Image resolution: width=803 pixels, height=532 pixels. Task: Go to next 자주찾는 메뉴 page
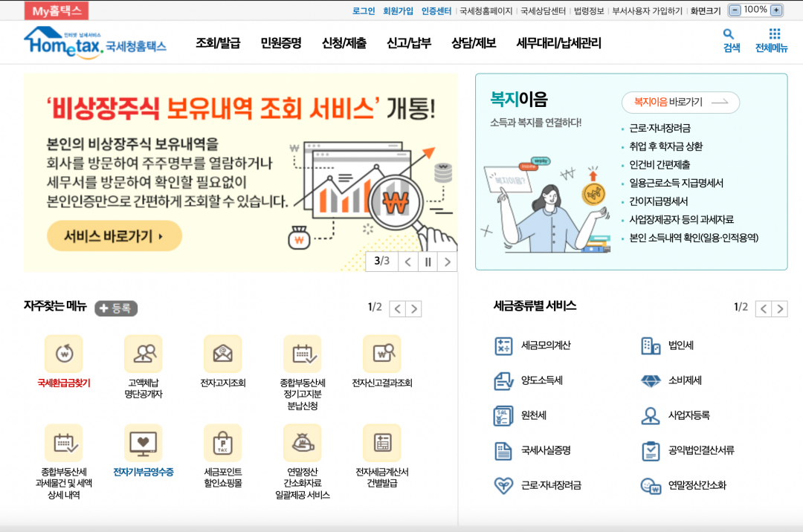[414, 309]
